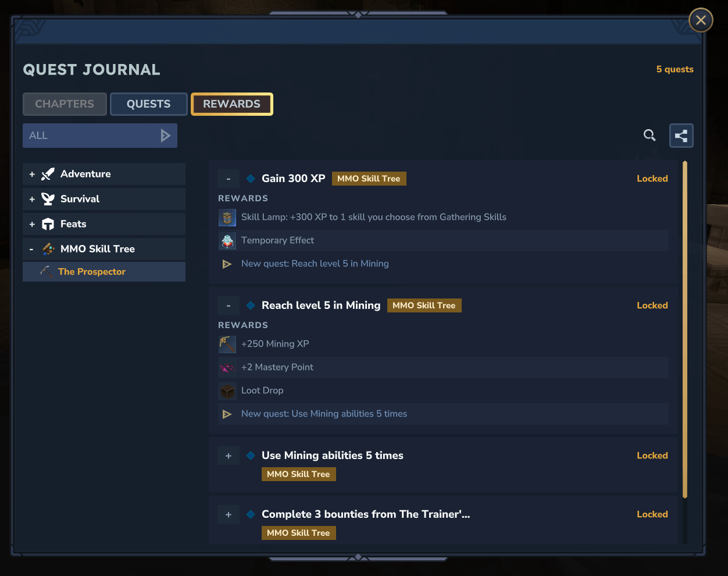Expand the Survival category

(32, 199)
